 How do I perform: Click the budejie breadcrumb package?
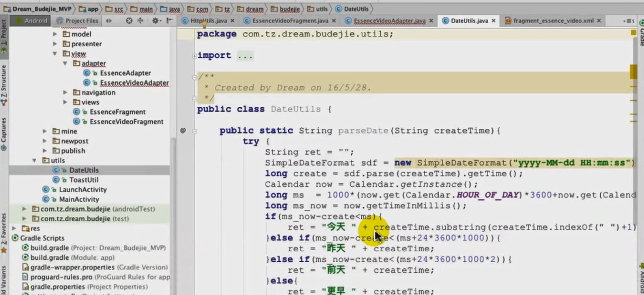click(284, 9)
